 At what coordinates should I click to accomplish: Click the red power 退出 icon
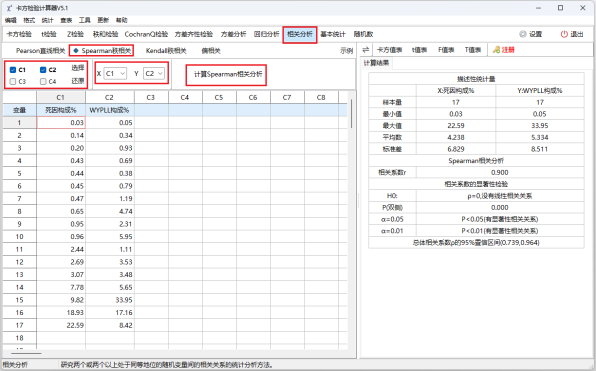[x=564, y=34]
